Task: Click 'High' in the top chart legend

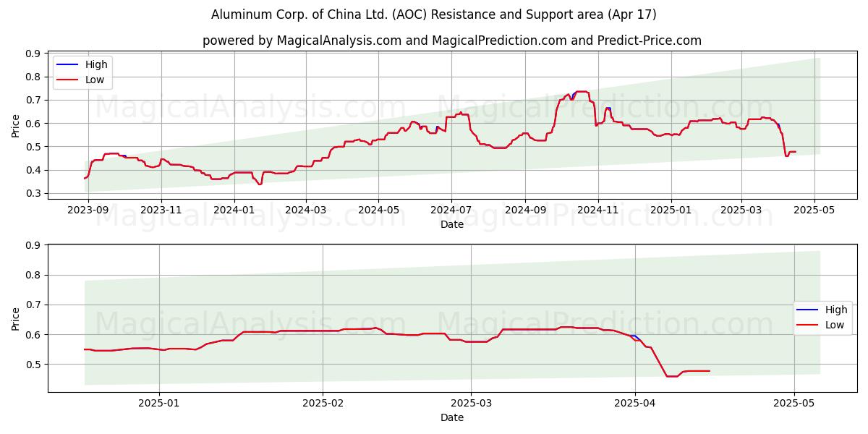Action: [96, 64]
